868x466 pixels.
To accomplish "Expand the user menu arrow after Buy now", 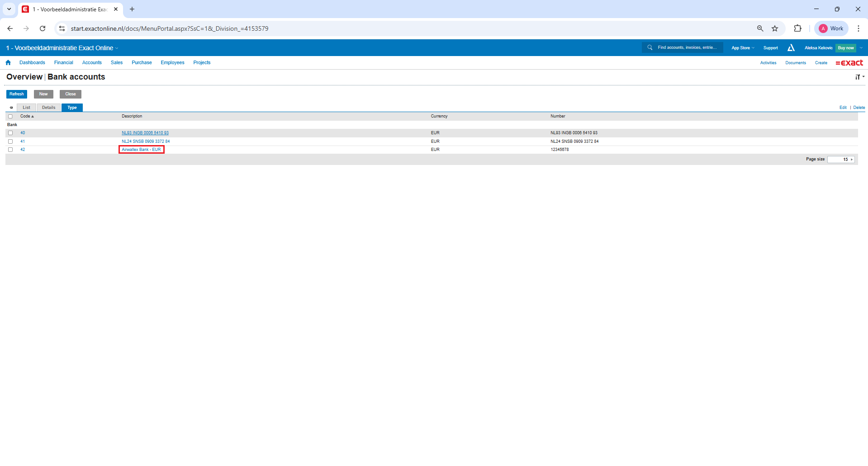I will (x=861, y=48).
